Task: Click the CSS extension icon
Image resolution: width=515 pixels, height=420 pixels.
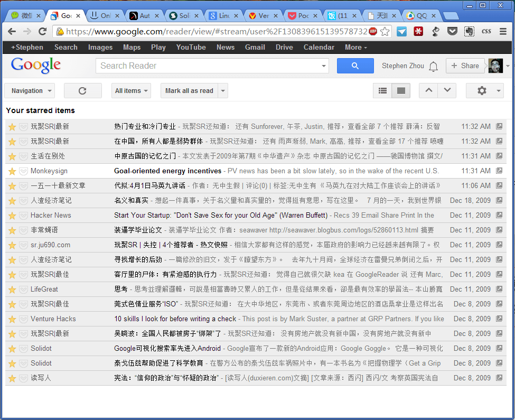Action: coord(486,32)
